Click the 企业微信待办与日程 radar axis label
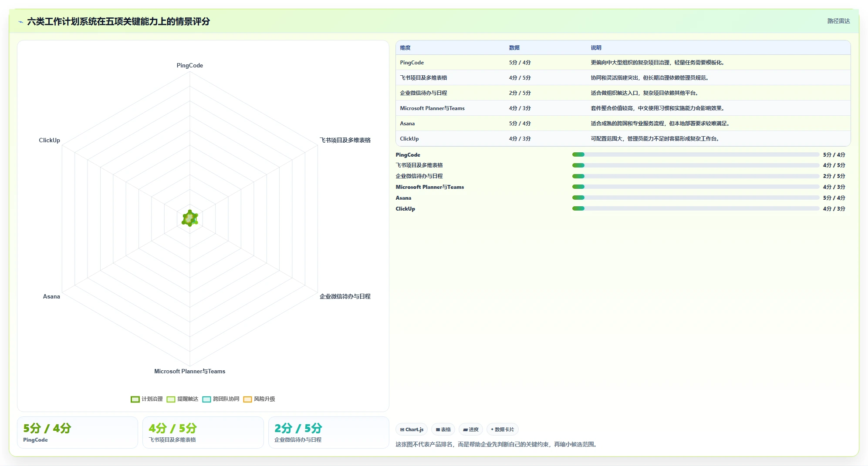This screenshot has height=466, width=868. (345, 297)
